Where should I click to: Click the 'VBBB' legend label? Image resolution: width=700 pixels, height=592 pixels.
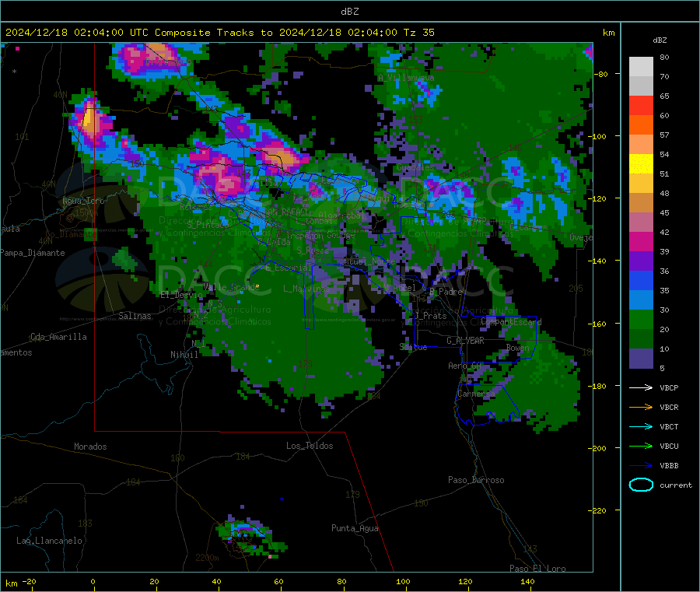[x=669, y=465]
